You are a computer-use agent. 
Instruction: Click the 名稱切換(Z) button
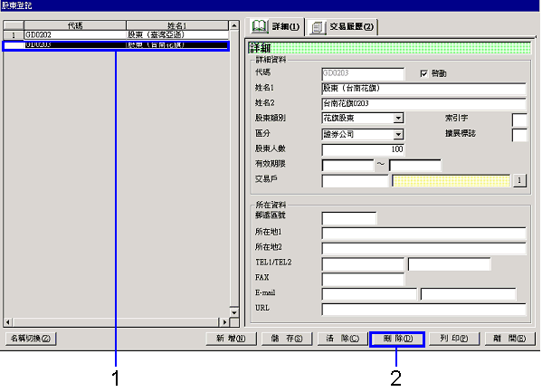(x=31, y=339)
